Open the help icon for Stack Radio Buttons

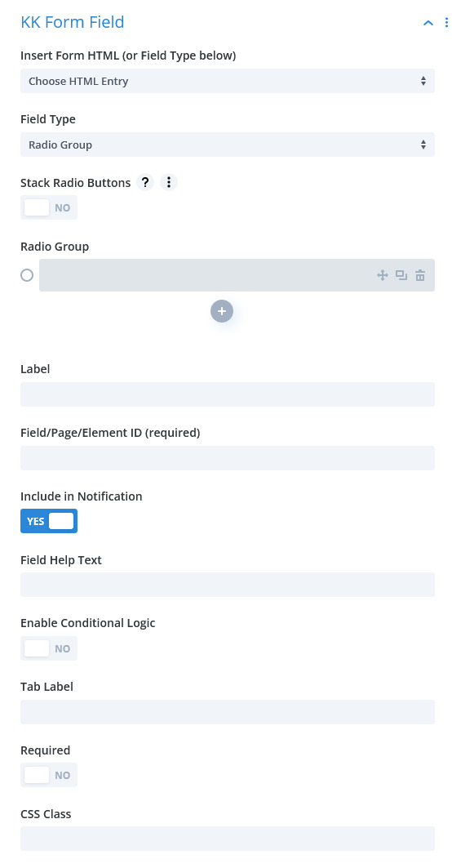pyautogui.click(x=145, y=182)
